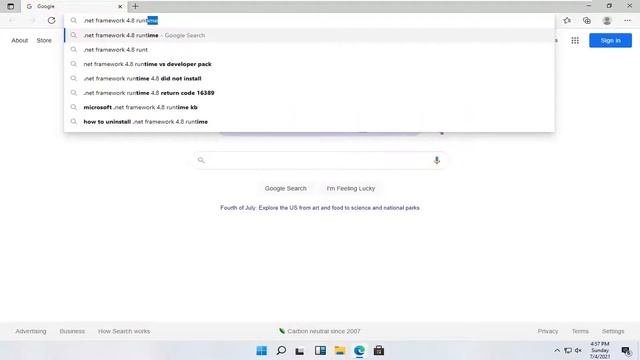This screenshot has height=360, width=640.
Task: Choose suggestion 'runtime 4.8 did not install'
Action: pyautogui.click(x=309, y=78)
